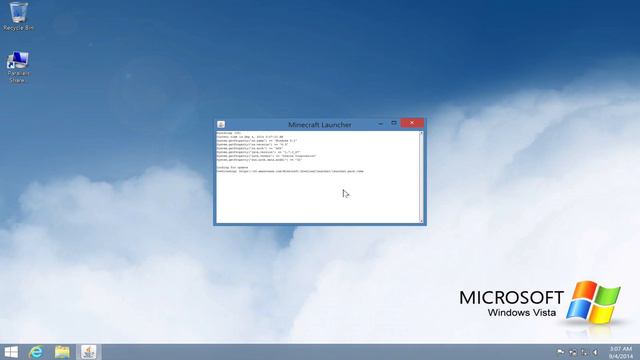The width and height of the screenshot is (640, 360).
Task: Open the Java icon window menu
Action: [x=221, y=124]
